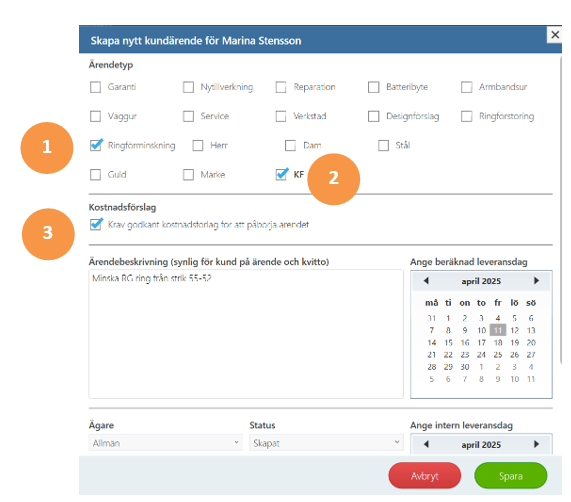Open the Status dropdown showing Skapat
Screen dimensions: 571x502
coord(326,443)
